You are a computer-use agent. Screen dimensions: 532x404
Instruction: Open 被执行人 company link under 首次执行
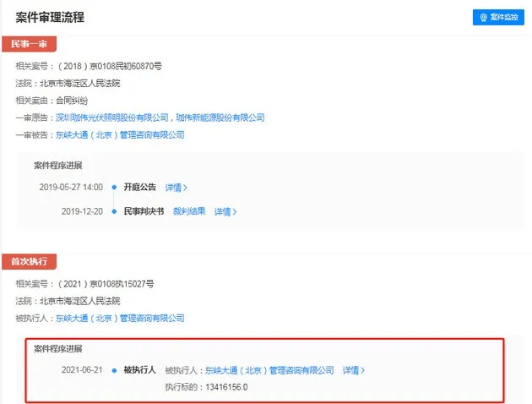[120, 318]
